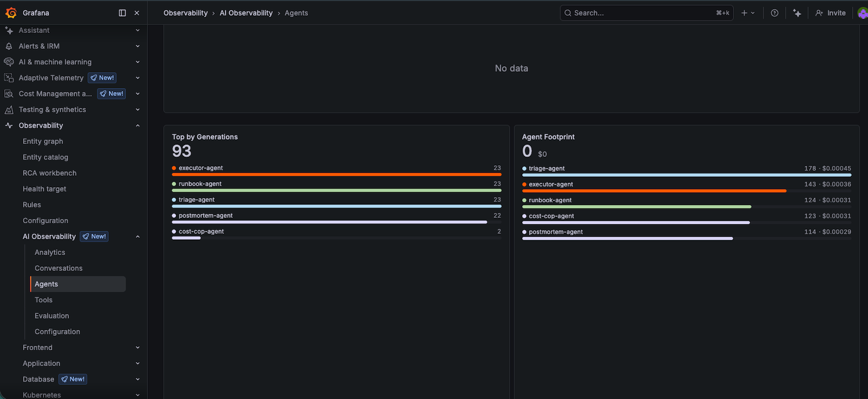
Task: Click AI Observability breadcrumb link
Action: click(246, 13)
